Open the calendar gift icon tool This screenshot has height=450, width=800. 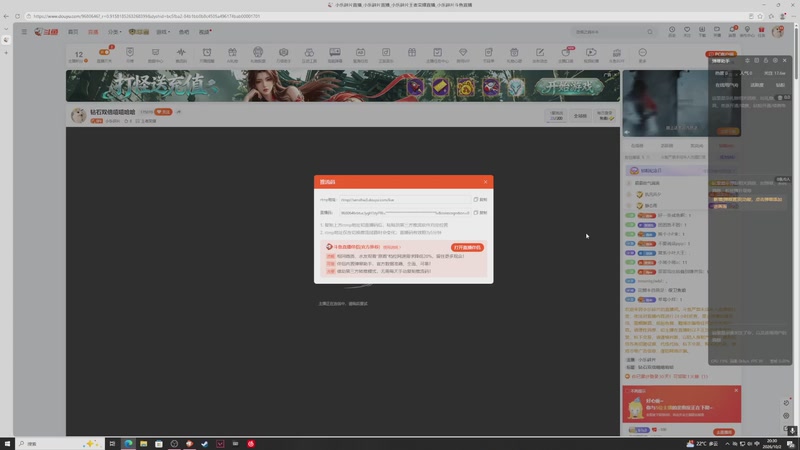click(x=514, y=53)
